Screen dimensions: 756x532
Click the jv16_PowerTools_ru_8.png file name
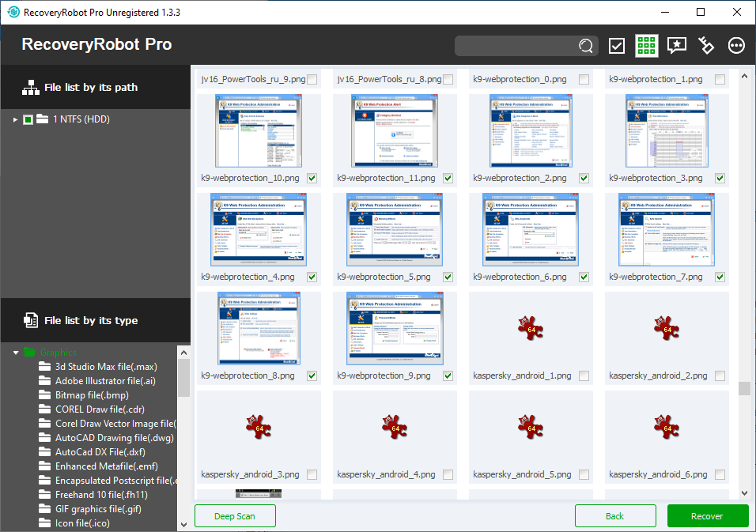pyautogui.click(x=389, y=79)
